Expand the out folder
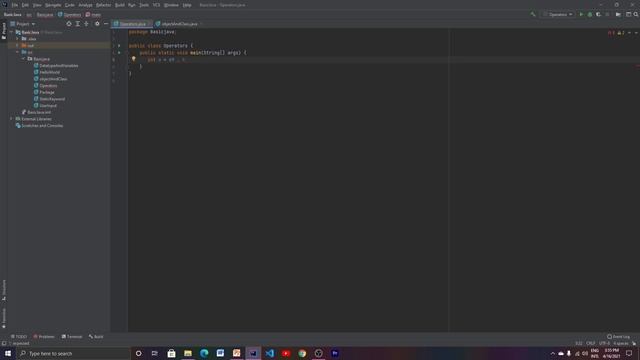640x360 pixels. pos(18,45)
